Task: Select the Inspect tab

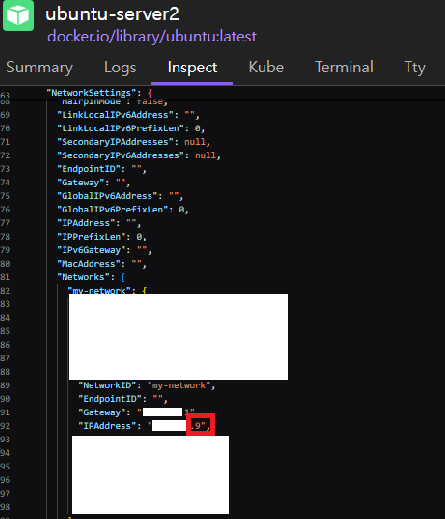Action: 192,68
